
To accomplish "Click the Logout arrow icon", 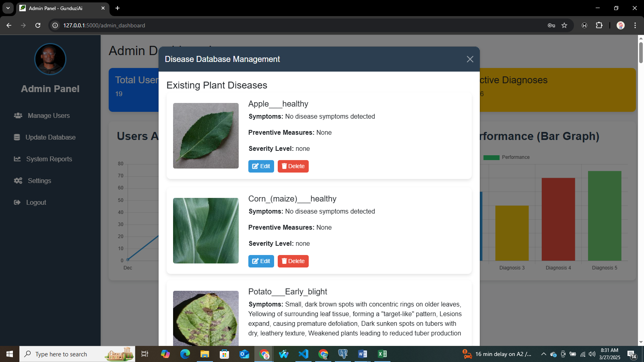I will point(17,202).
